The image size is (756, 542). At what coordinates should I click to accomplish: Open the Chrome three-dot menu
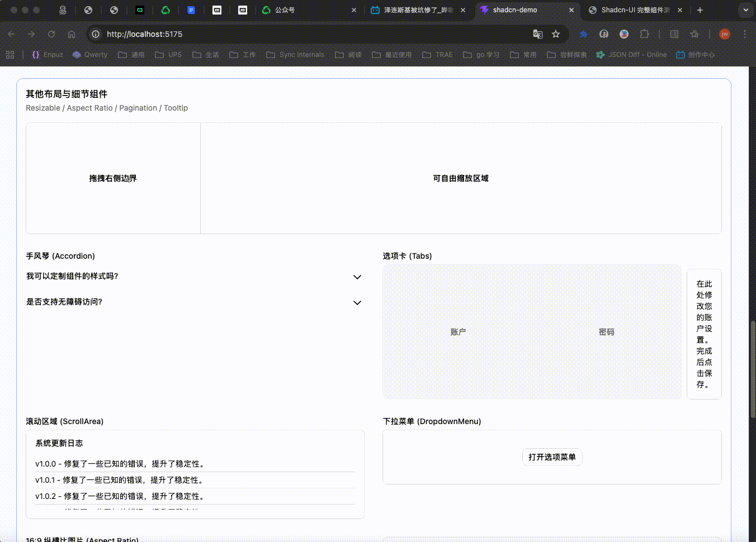(x=745, y=34)
